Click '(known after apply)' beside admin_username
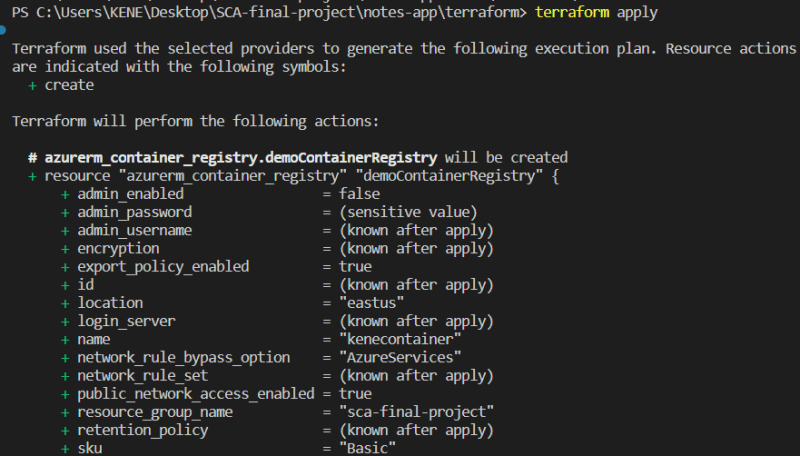 417,231
